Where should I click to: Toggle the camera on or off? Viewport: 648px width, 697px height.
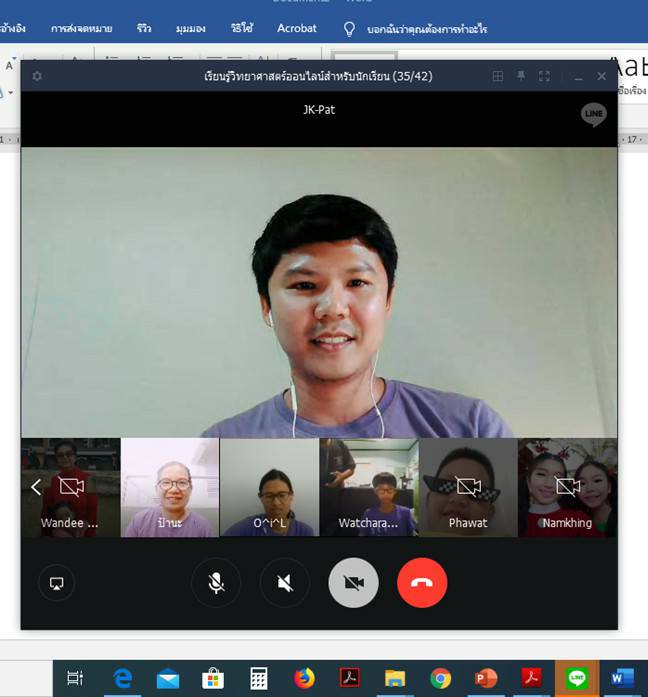coord(353,583)
